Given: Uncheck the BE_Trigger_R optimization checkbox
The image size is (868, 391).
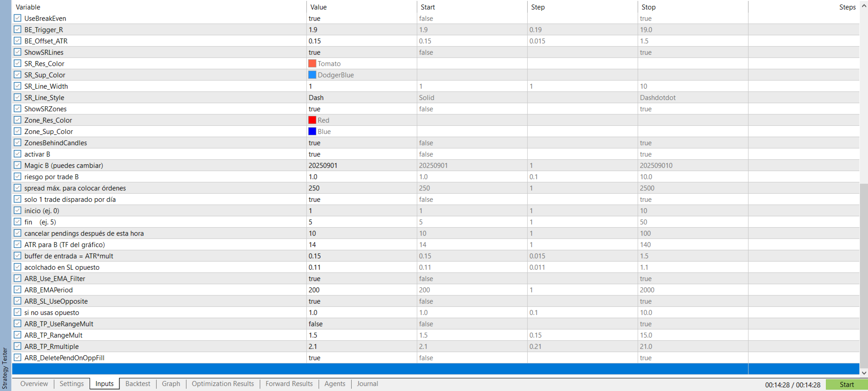Looking at the screenshot, I should [17, 29].
